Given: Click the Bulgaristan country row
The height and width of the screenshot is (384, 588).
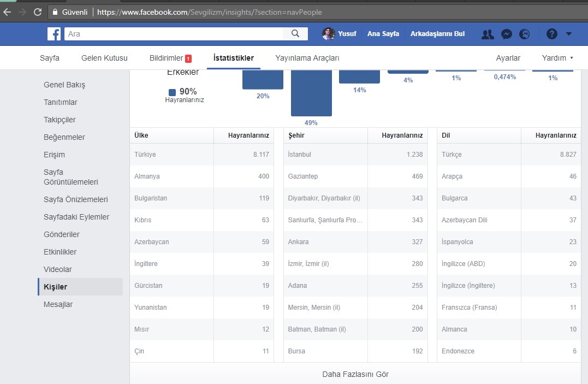Looking at the screenshot, I should pyautogui.click(x=202, y=198).
